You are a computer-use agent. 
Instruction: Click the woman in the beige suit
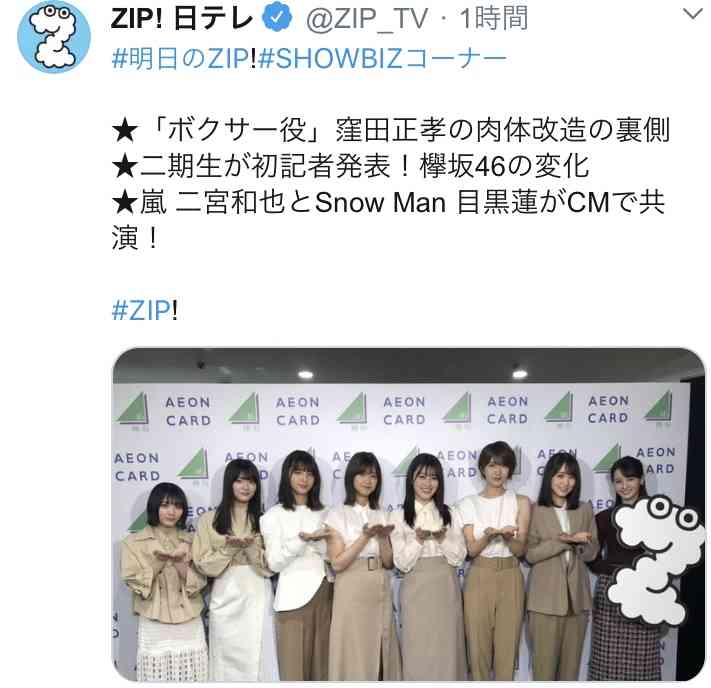(560, 566)
